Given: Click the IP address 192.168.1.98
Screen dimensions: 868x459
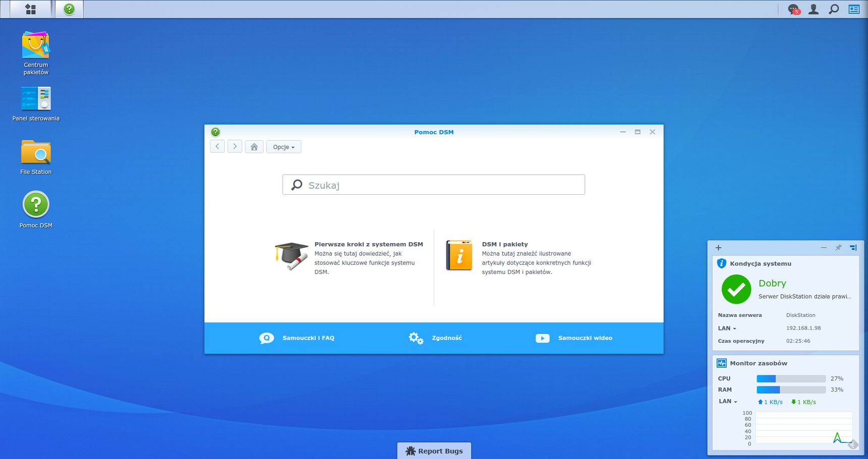Looking at the screenshot, I should 803,328.
